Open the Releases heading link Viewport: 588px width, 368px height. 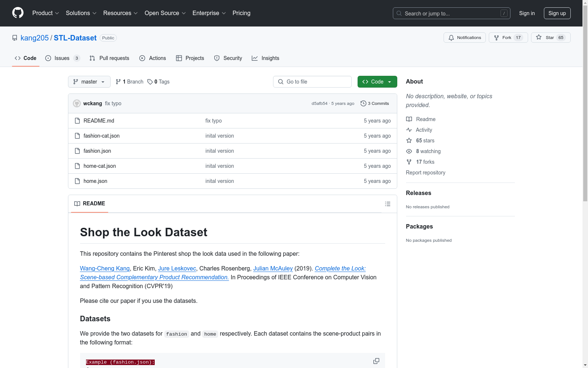419,193
